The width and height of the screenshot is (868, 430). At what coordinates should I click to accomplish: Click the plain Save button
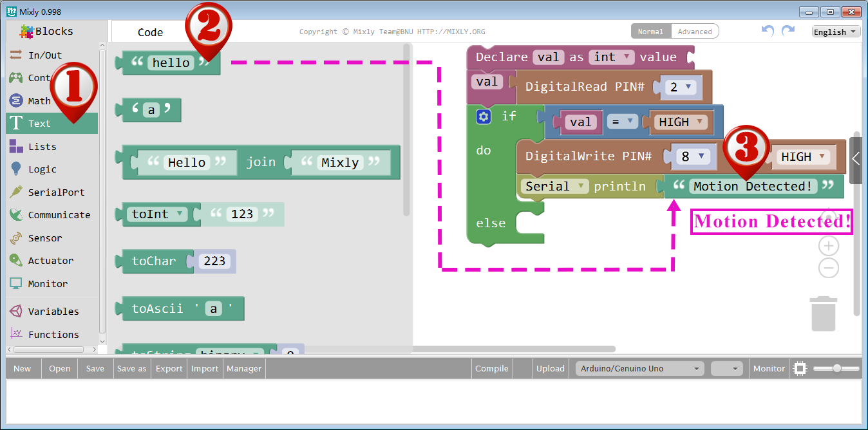tap(95, 369)
